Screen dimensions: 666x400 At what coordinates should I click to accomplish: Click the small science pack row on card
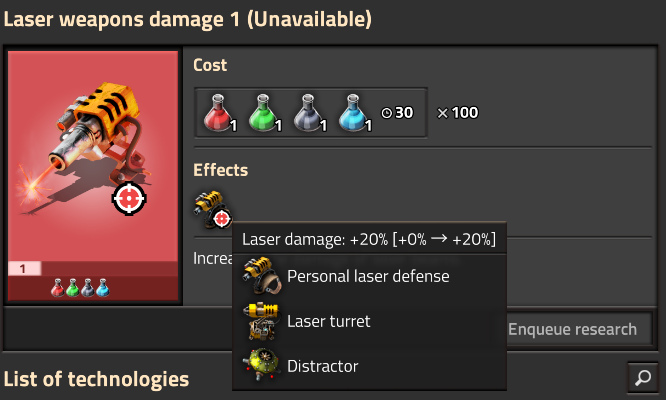pyautogui.click(x=80, y=288)
